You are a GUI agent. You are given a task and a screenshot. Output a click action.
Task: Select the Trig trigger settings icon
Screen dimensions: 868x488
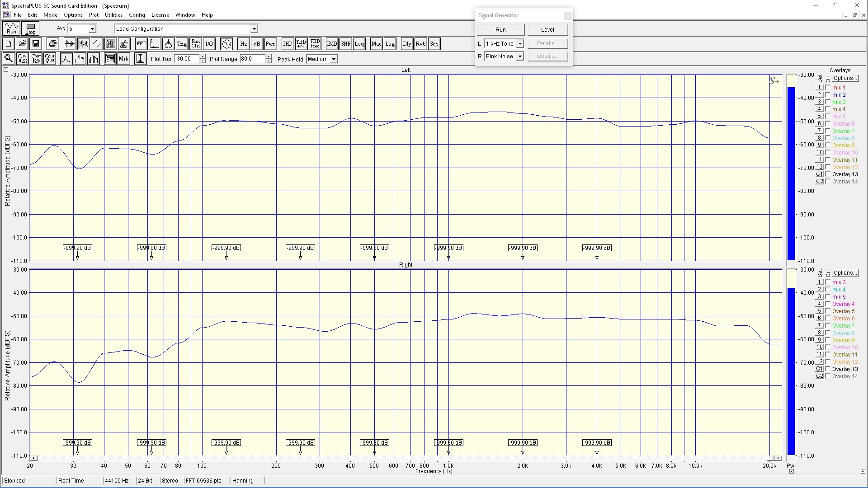pos(182,44)
